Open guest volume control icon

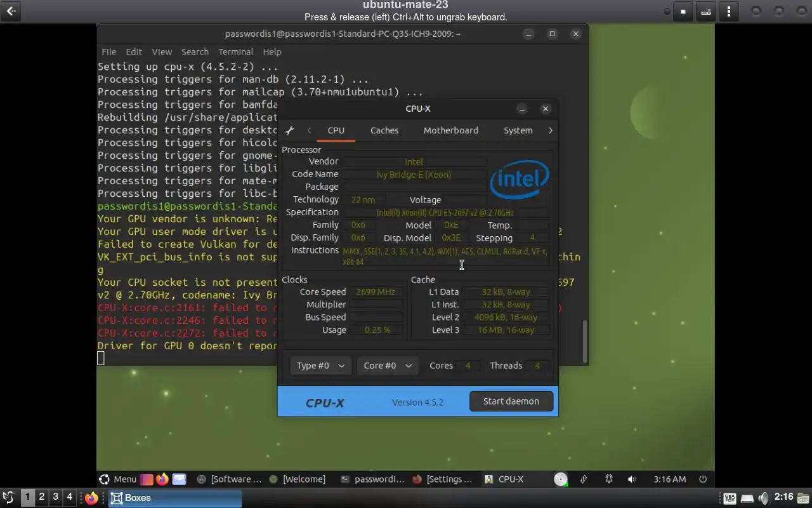tap(631, 479)
